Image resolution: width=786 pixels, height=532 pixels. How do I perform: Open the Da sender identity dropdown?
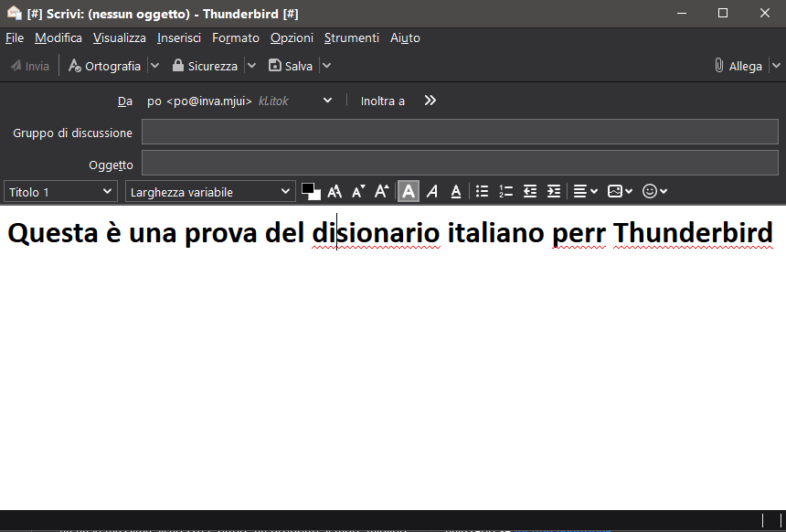(239, 101)
